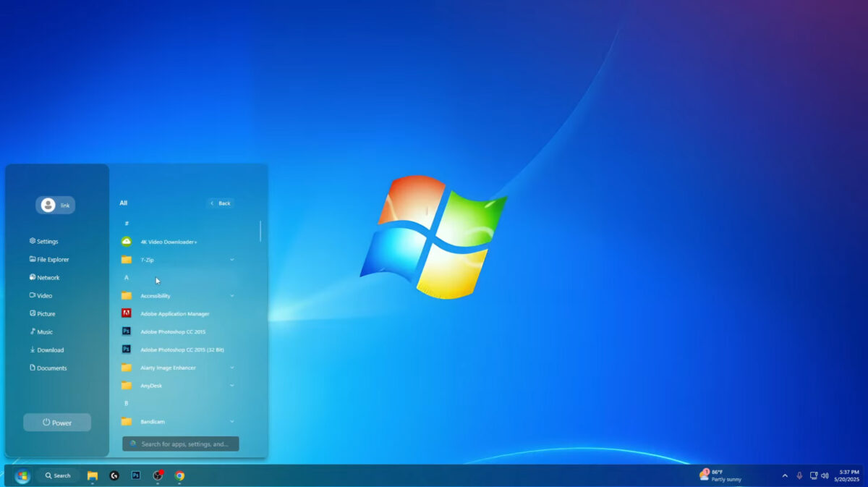Click the search apps input field
The width and height of the screenshot is (868, 487).
(179, 443)
